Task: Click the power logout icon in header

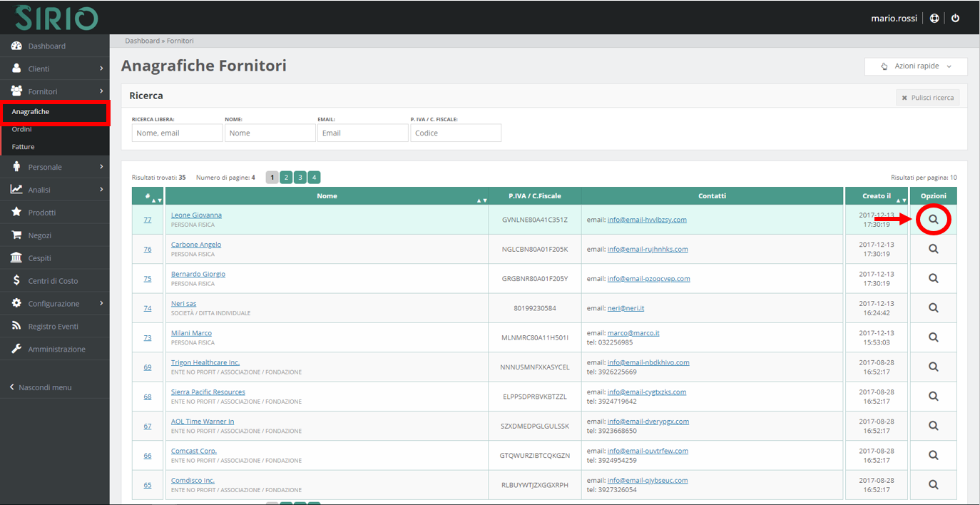Action: 956,19
